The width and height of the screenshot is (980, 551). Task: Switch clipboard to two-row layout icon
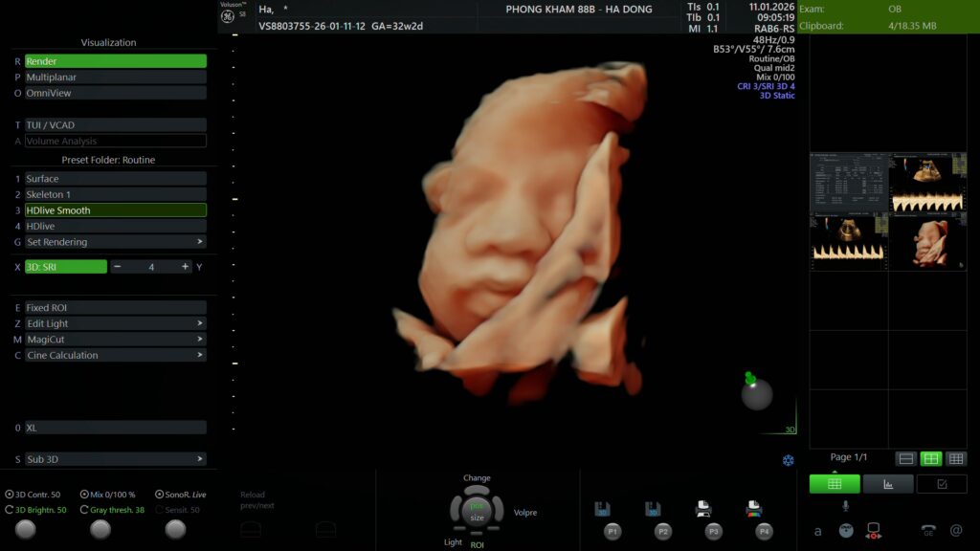click(x=905, y=459)
